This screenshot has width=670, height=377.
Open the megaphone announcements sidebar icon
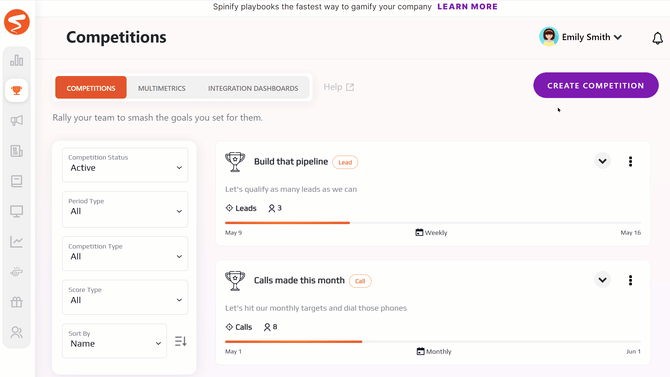pos(17,121)
